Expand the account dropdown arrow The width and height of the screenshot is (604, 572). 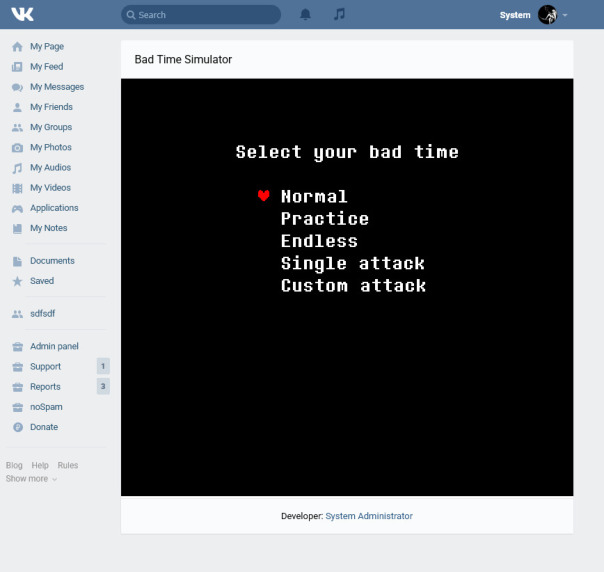(565, 15)
